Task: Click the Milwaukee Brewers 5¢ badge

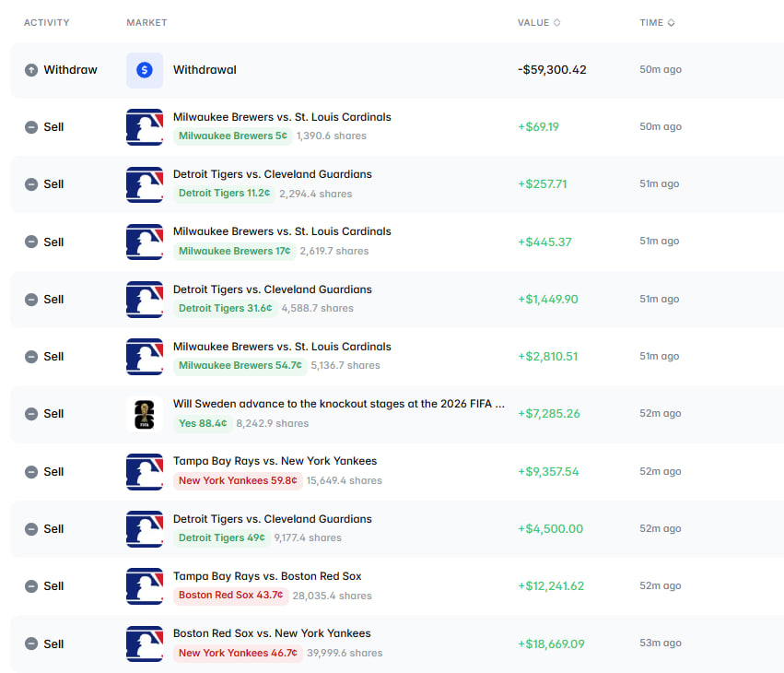Action: [233, 136]
